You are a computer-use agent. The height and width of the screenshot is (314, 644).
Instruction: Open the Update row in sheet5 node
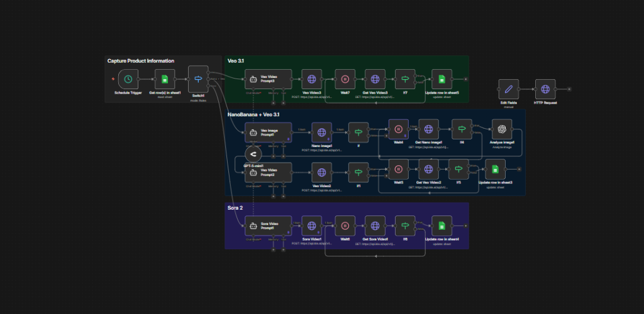441,80
